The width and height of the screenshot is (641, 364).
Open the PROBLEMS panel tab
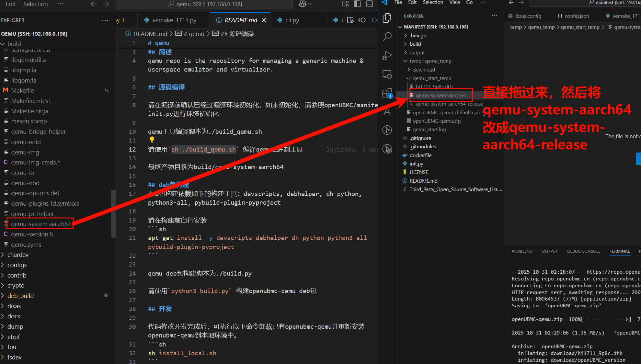(522, 251)
